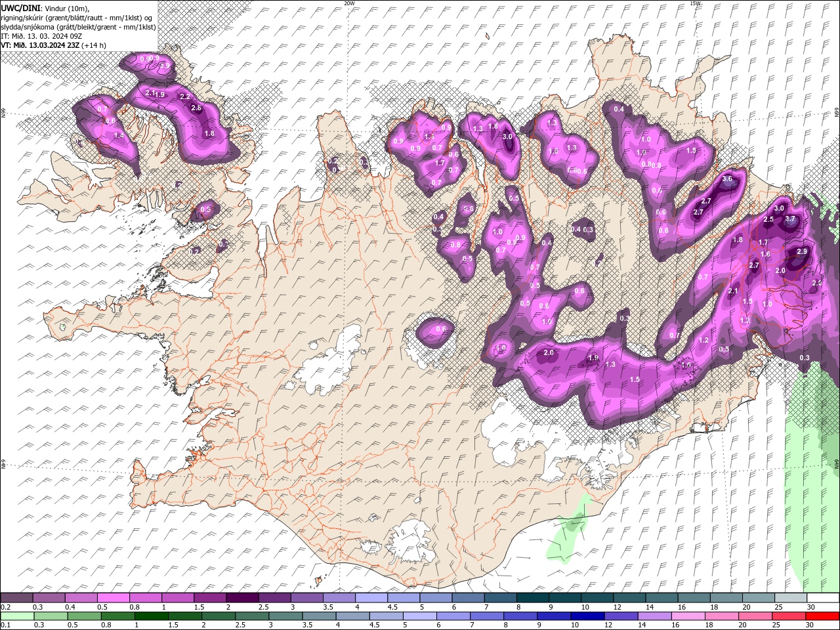Click the '20W' longitude label

pyautogui.click(x=349, y=3)
